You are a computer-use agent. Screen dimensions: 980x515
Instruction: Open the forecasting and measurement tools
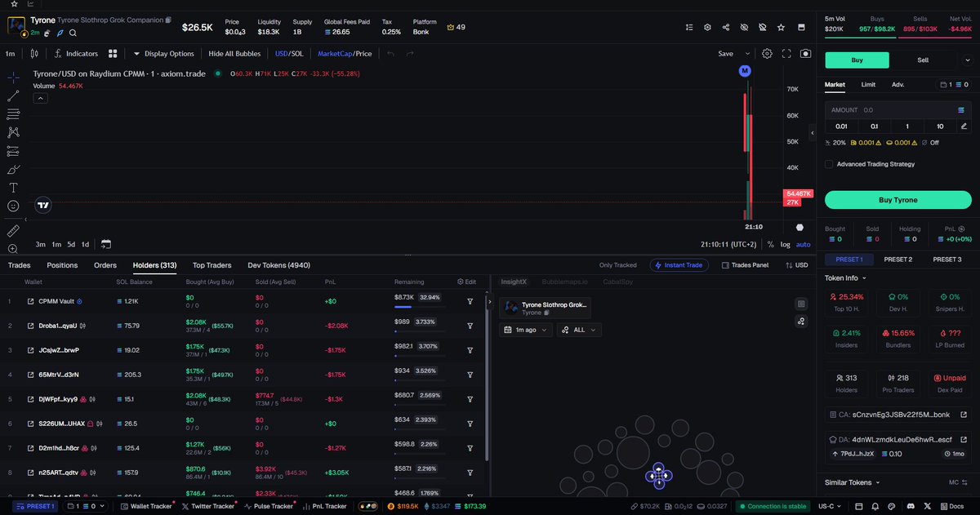(x=14, y=151)
